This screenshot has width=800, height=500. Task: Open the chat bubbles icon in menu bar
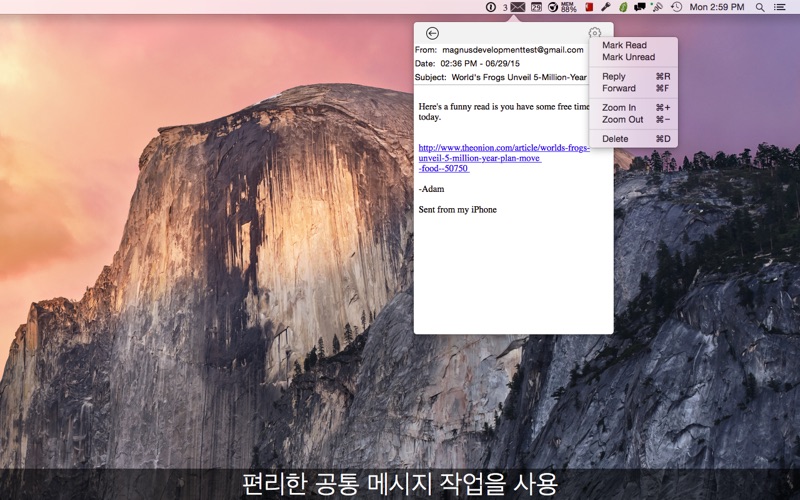pyautogui.click(x=639, y=7)
